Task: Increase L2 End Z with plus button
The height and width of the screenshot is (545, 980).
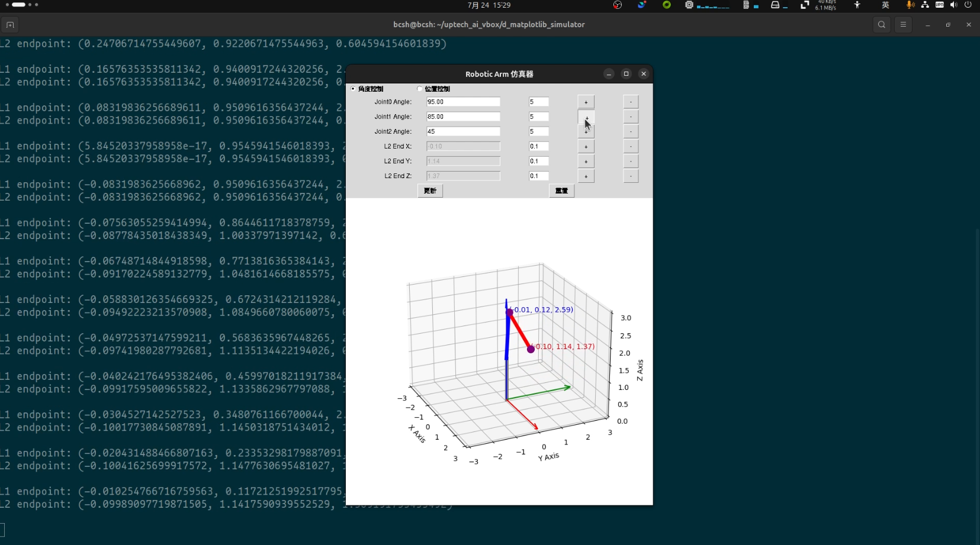Action: click(x=586, y=176)
